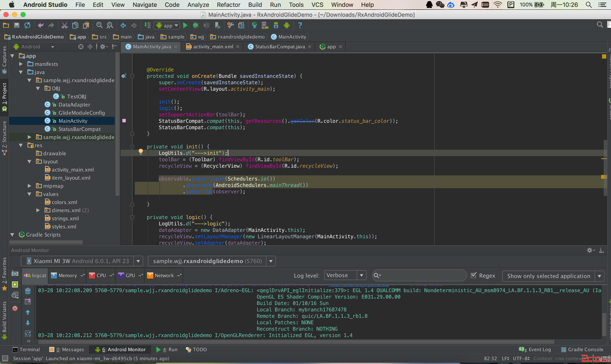
Task: Click the Android Monitor settings gear
Action: coord(590,250)
